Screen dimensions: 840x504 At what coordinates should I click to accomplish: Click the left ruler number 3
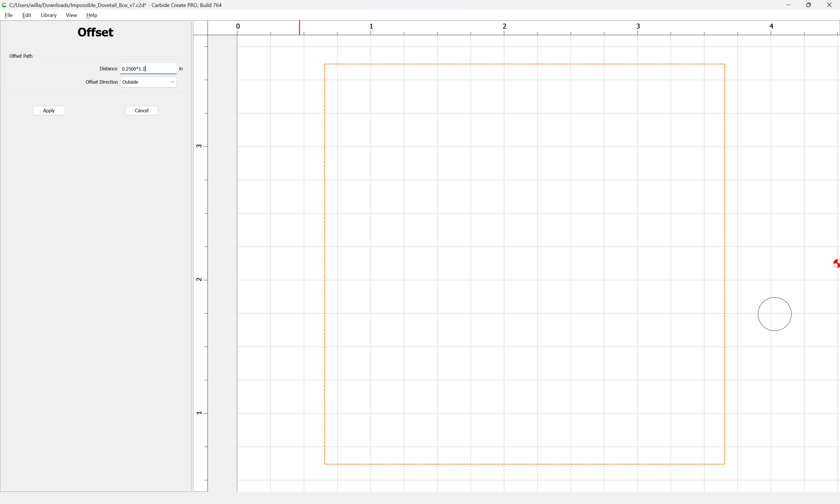click(199, 146)
